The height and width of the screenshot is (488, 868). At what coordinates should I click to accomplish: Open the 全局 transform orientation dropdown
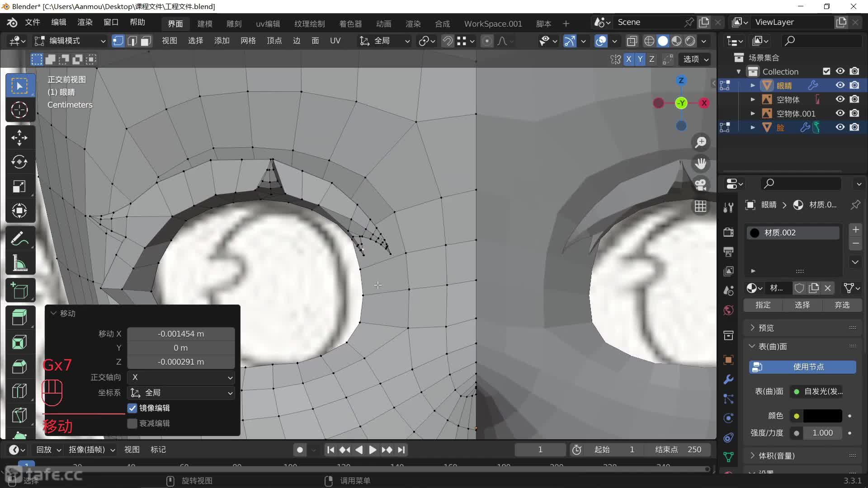pyautogui.click(x=384, y=41)
